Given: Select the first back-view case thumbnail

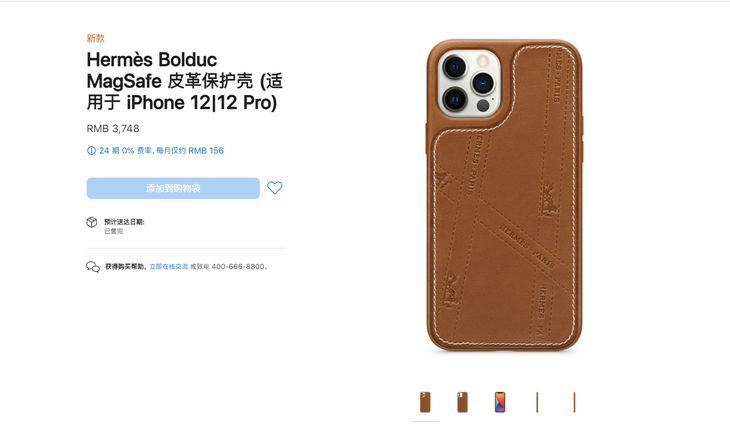Looking at the screenshot, I should point(425,402).
